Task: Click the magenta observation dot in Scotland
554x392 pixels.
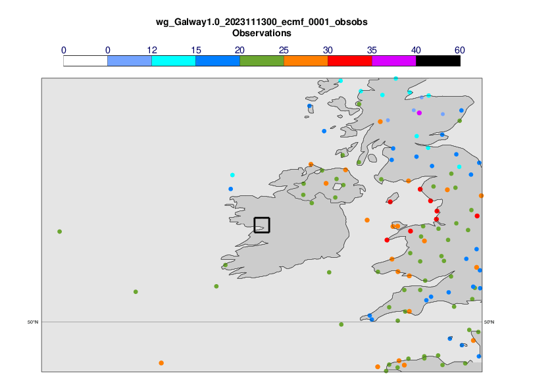Action: [419, 113]
